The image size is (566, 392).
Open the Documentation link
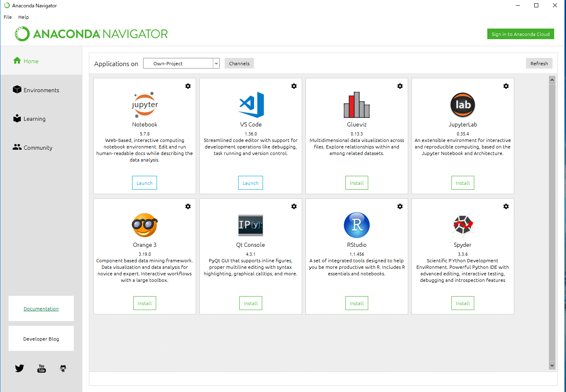pos(41,309)
